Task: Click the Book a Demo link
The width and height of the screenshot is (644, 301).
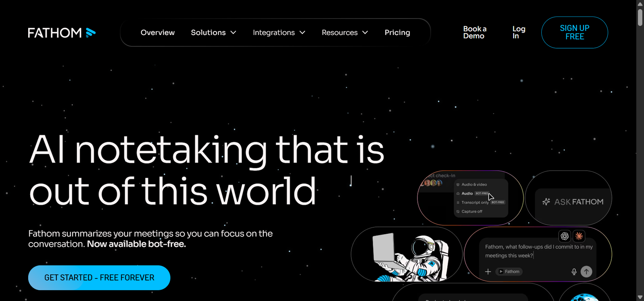Action: tap(475, 32)
